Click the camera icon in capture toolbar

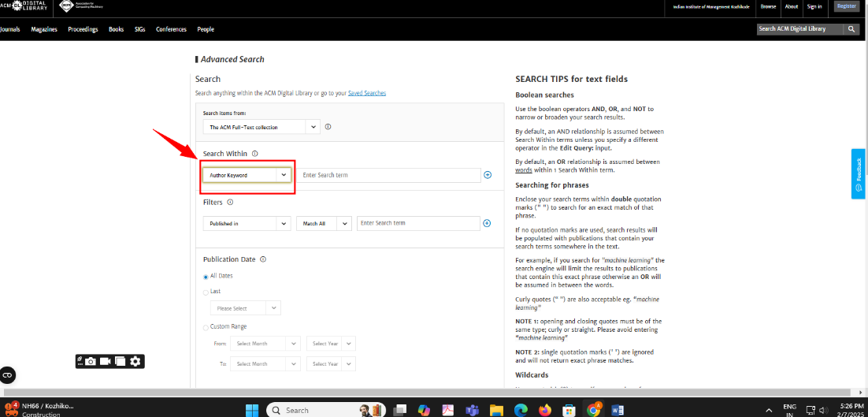(x=91, y=361)
